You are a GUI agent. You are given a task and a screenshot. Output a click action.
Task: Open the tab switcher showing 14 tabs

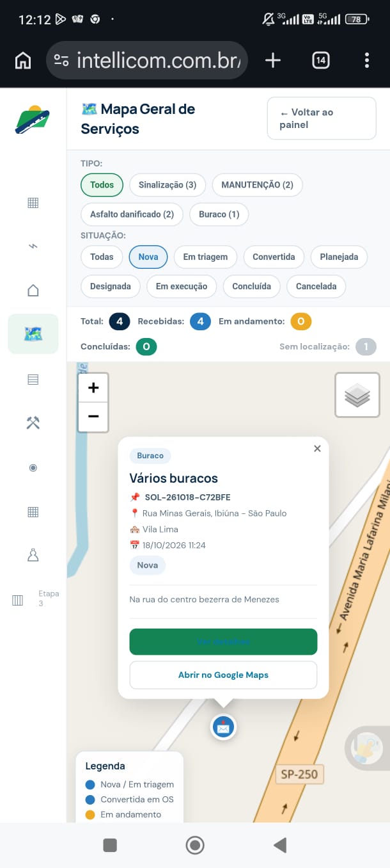(x=321, y=60)
